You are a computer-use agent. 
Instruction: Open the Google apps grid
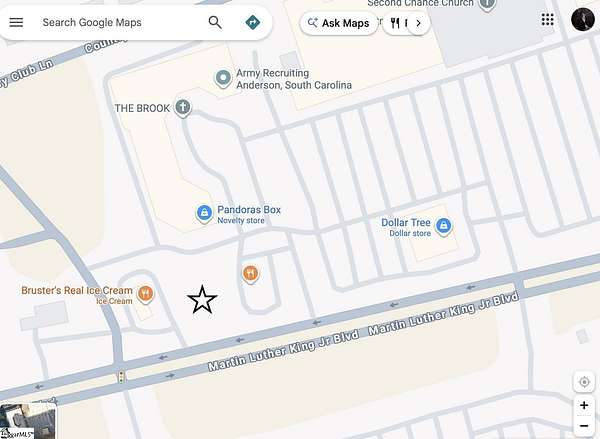click(548, 19)
